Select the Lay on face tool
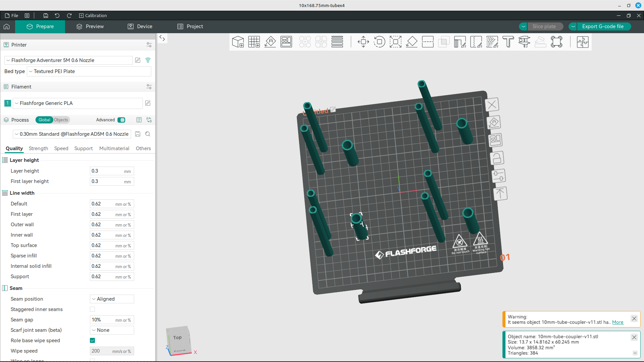 (x=412, y=42)
